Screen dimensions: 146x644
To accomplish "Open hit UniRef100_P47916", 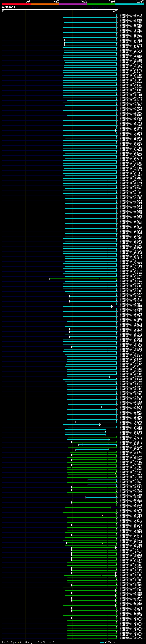I will [x=131, y=47].
